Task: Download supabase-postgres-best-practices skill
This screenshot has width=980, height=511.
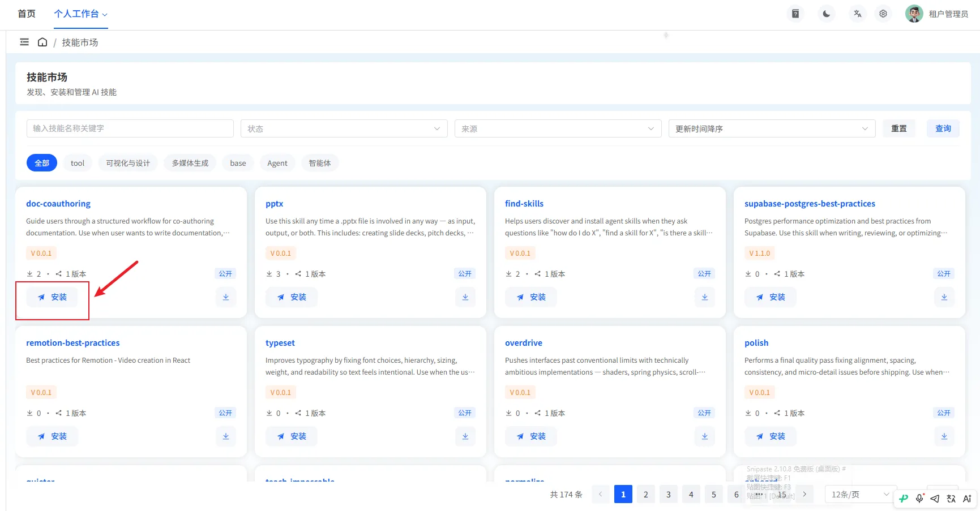Action: [x=944, y=297]
